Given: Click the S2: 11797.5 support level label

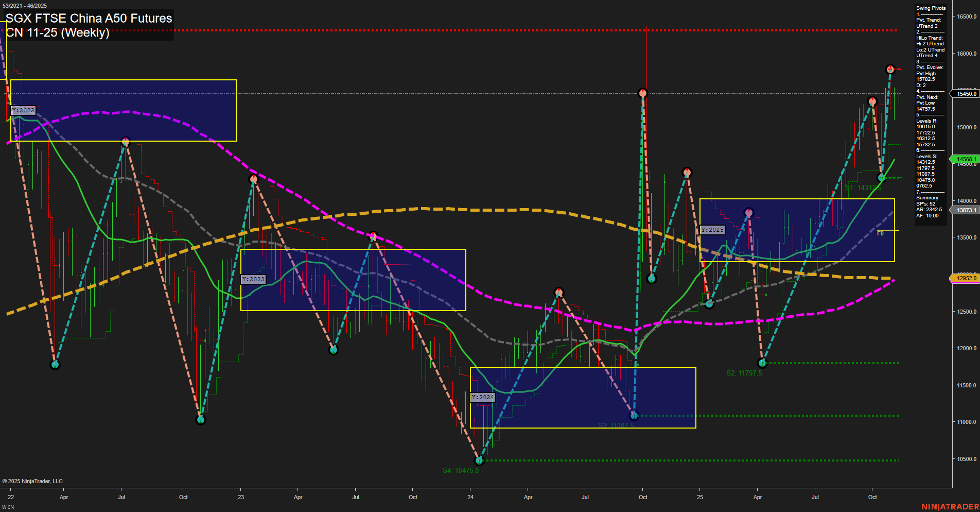Looking at the screenshot, I should click(744, 373).
